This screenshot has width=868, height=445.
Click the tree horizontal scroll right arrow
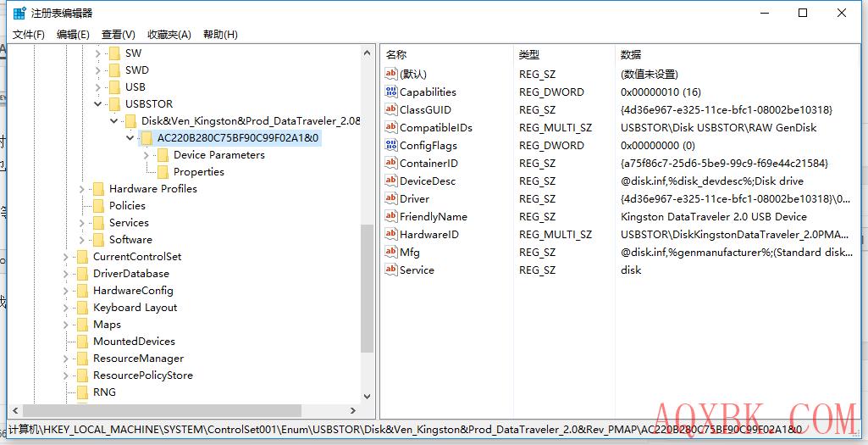coord(352,410)
